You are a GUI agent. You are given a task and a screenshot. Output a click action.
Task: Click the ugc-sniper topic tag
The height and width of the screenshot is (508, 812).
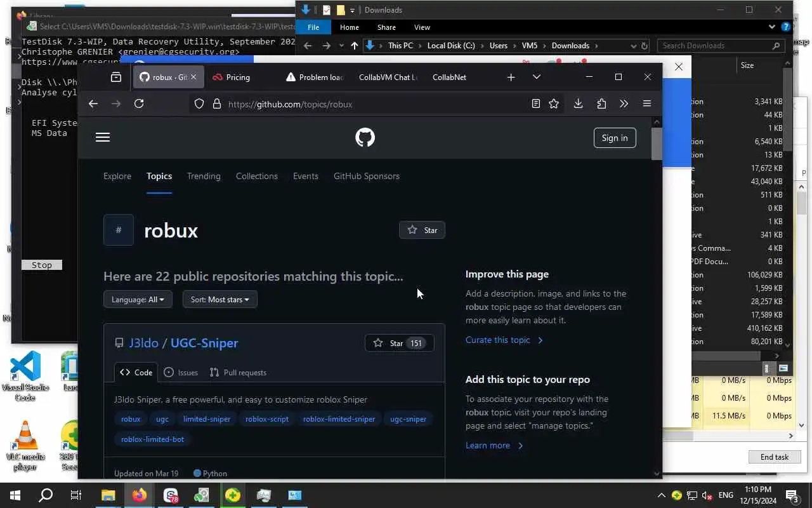click(408, 418)
